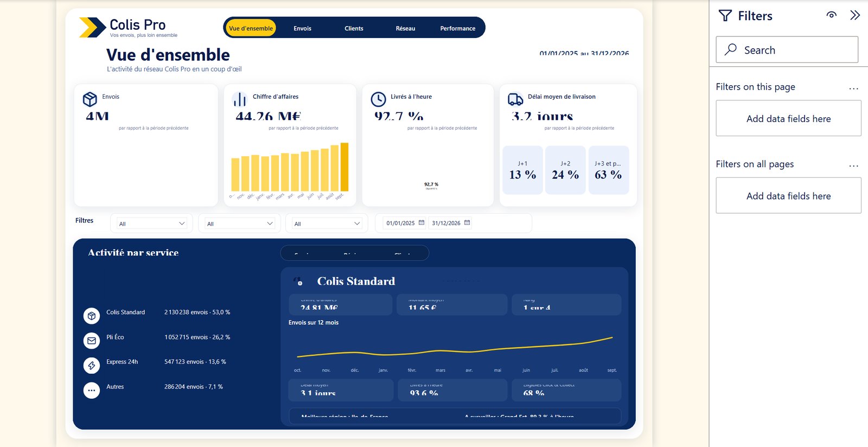Select the Pli Éco envelope icon
Viewport: 868px width, 447px height.
pyautogui.click(x=92, y=341)
